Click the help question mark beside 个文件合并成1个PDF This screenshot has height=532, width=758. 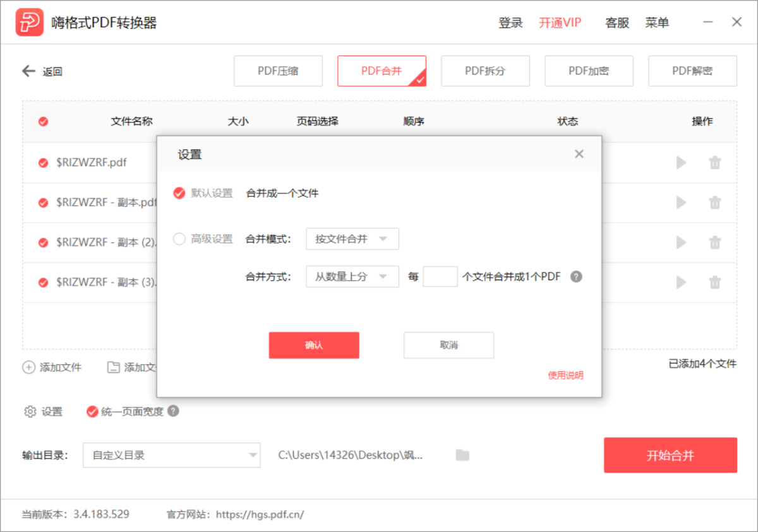[x=575, y=276]
